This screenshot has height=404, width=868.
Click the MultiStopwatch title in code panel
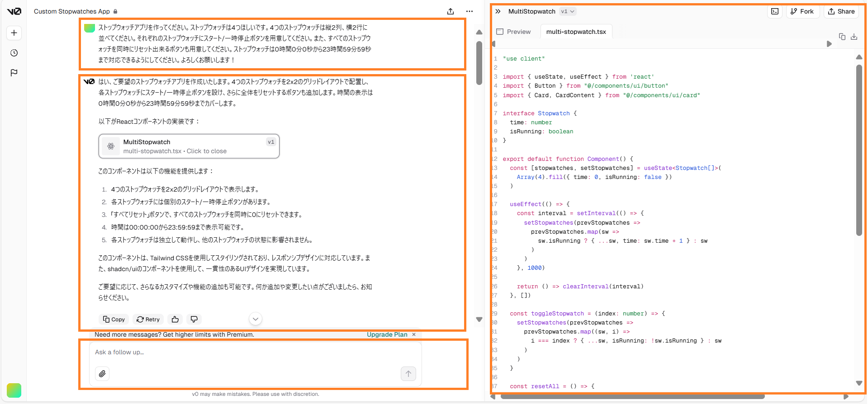point(531,11)
